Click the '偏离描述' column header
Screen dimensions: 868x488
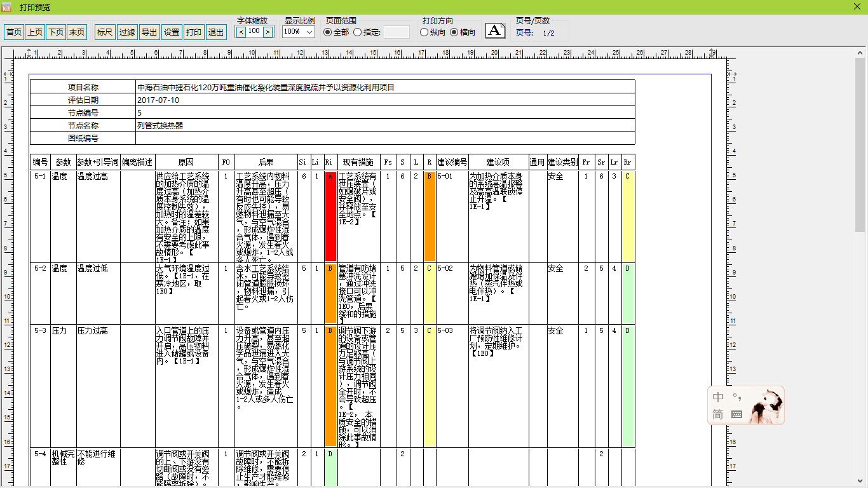click(x=137, y=162)
